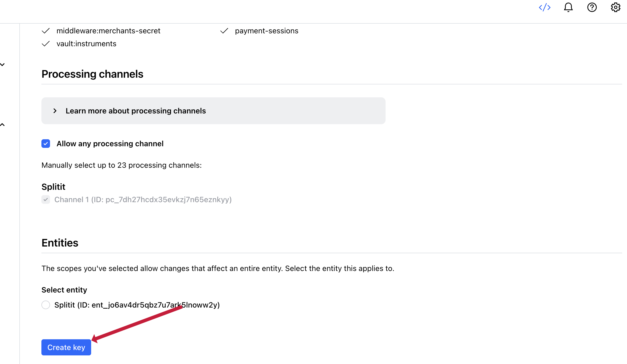627x364 pixels.
Task: Click the middleware:merchants-secret checkmark icon
Action: coord(46,31)
